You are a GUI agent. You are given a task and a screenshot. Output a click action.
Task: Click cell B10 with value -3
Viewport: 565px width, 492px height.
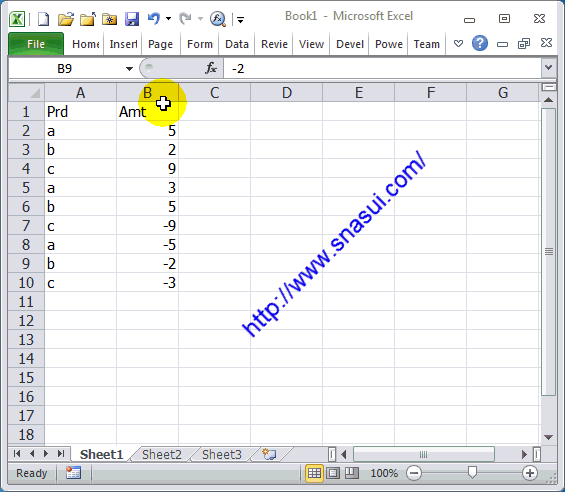[147, 283]
